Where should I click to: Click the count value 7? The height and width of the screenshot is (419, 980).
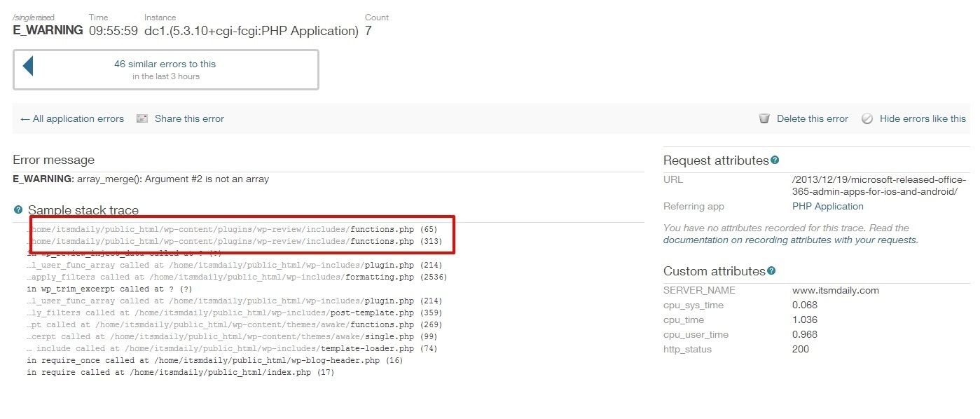point(368,31)
